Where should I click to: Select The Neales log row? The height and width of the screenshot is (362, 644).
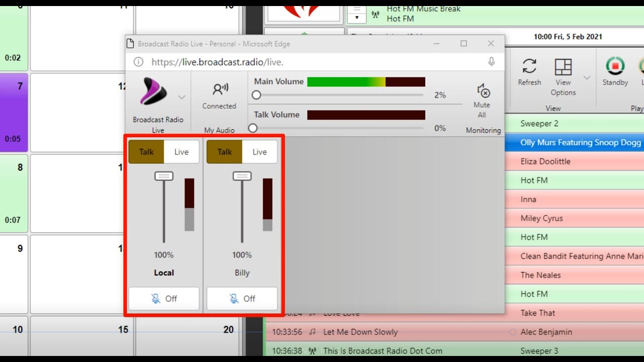pyautogui.click(x=575, y=275)
